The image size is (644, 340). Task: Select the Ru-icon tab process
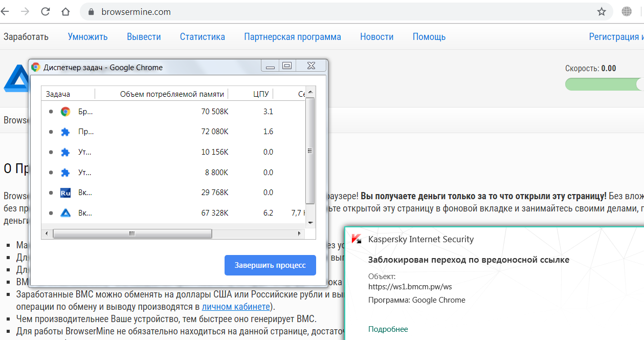click(x=65, y=193)
